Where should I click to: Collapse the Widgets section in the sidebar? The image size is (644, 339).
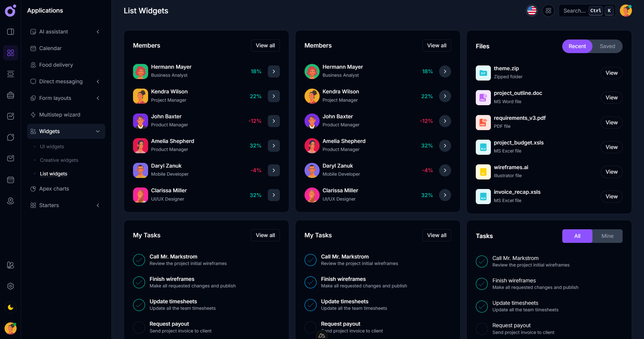(x=98, y=131)
